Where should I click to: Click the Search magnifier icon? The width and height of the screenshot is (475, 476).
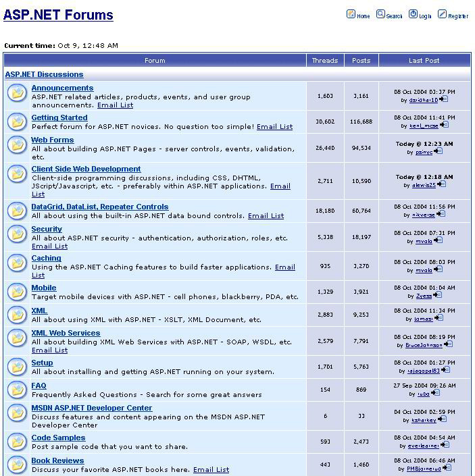coord(380,14)
